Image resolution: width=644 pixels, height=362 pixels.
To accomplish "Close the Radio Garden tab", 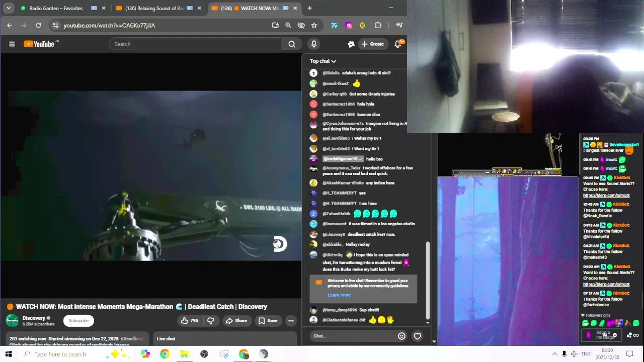I will pyautogui.click(x=104, y=8).
